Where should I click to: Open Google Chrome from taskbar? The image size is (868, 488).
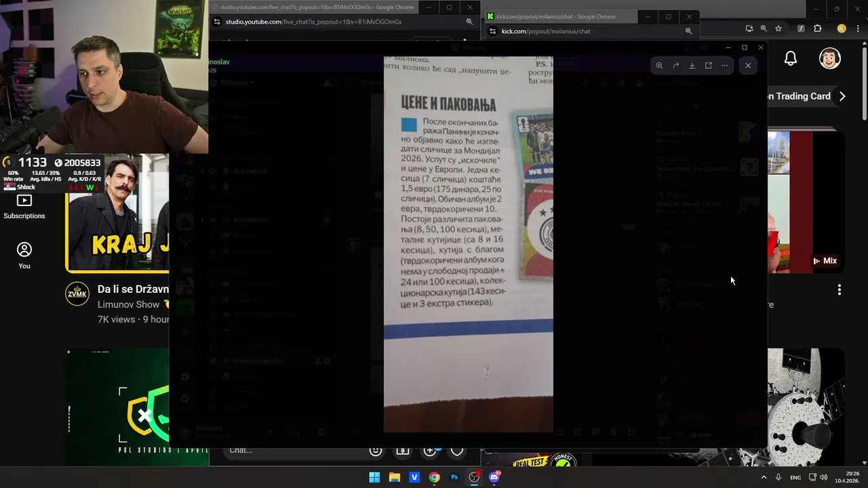434,477
